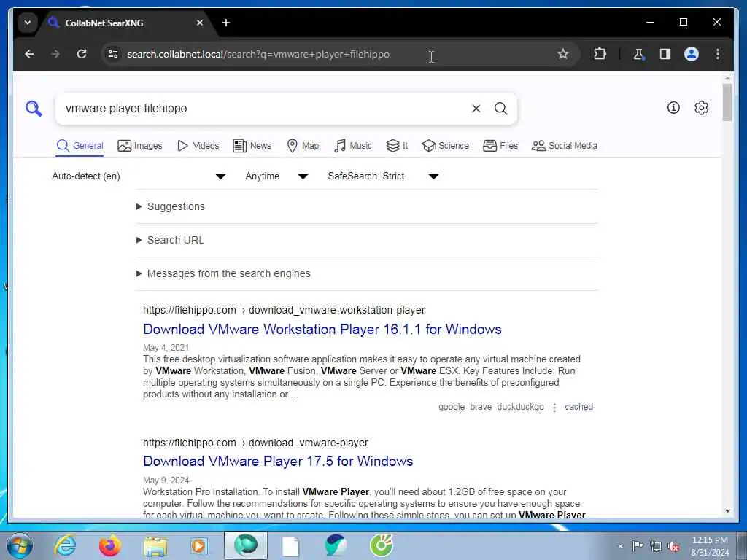Click the muted volume tray icon
Screen dimensions: 747x560
pyautogui.click(x=673, y=546)
